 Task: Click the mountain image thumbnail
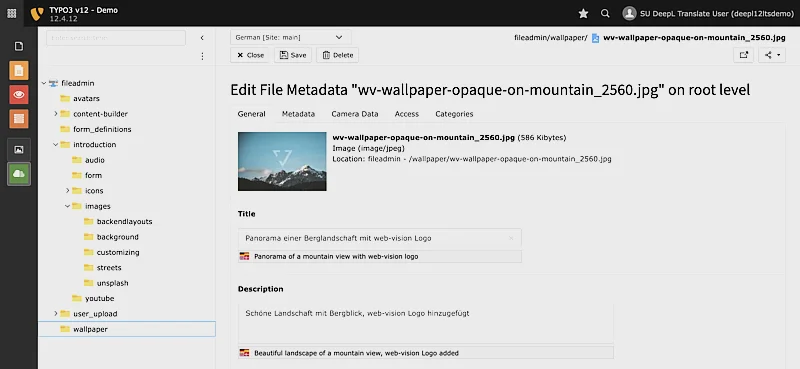point(282,161)
